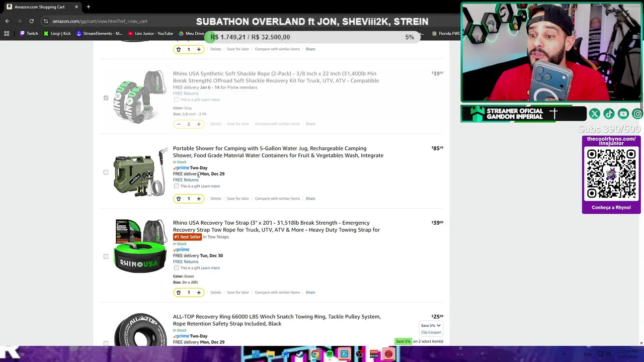The width and height of the screenshot is (644, 362).
Task: Click the thecoolrhyno QR code overlay
Action: [x=611, y=174]
